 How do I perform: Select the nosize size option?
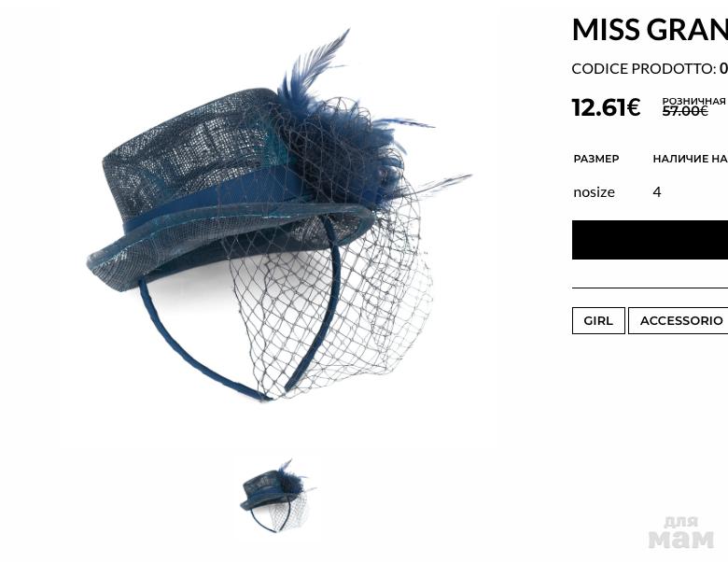594,192
